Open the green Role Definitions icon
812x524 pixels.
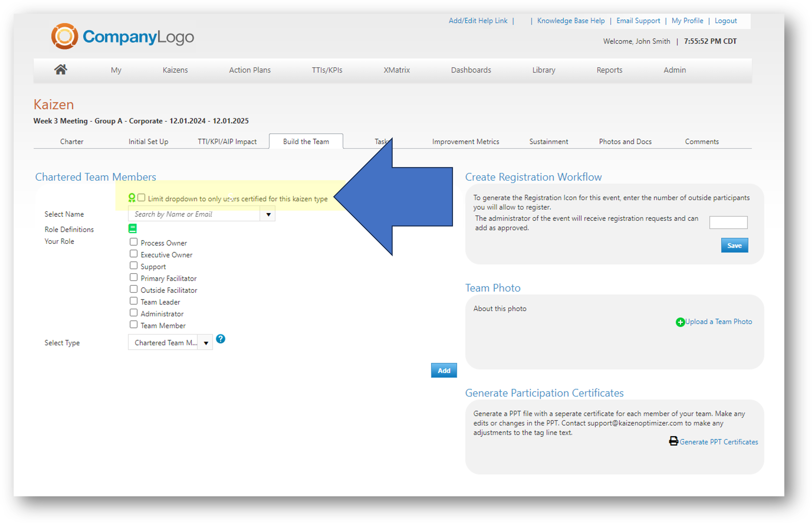pos(133,229)
